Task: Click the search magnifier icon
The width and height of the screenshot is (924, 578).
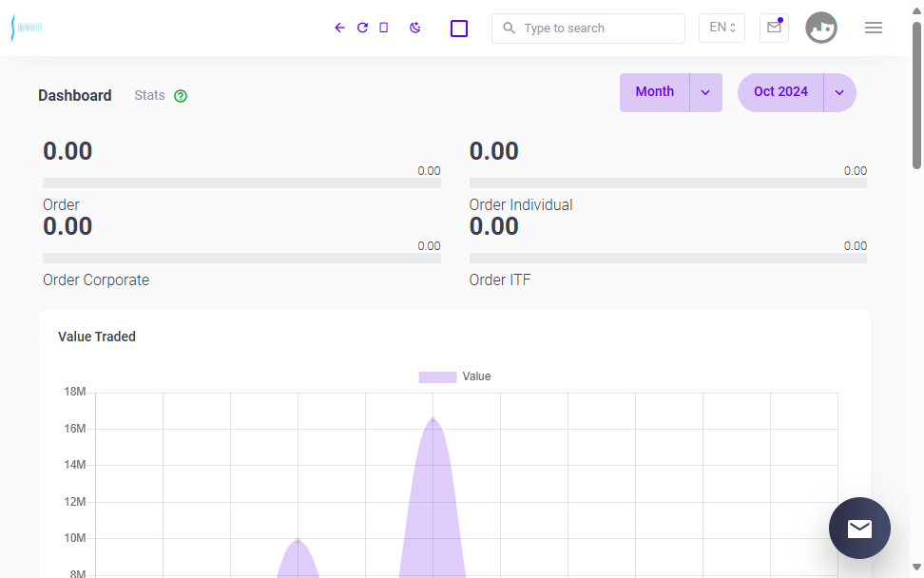Action: (x=509, y=28)
